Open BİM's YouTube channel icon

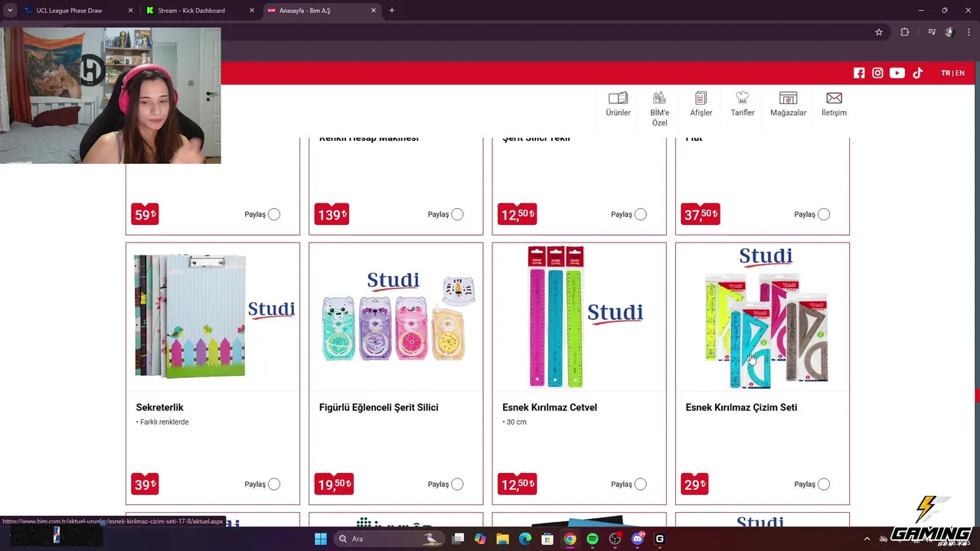pyautogui.click(x=897, y=73)
